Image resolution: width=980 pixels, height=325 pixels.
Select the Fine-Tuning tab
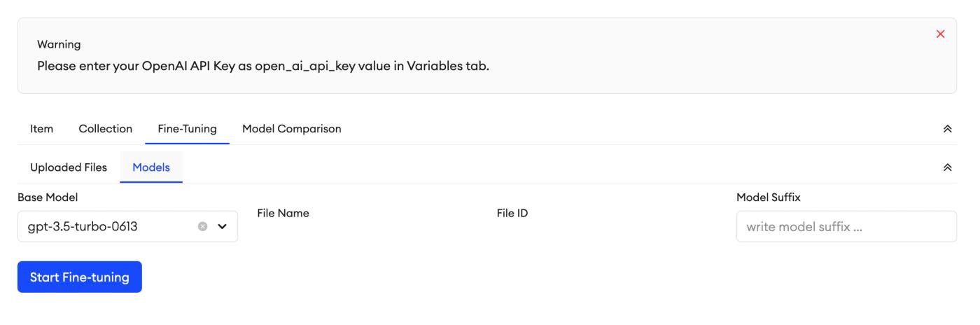coord(188,129)
